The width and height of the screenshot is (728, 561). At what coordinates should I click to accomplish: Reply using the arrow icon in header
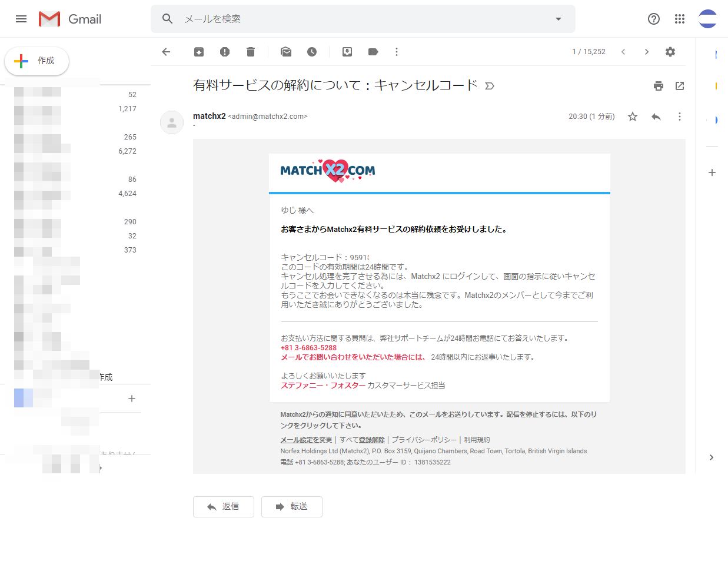pyautogui.click(x=656, y=117)
